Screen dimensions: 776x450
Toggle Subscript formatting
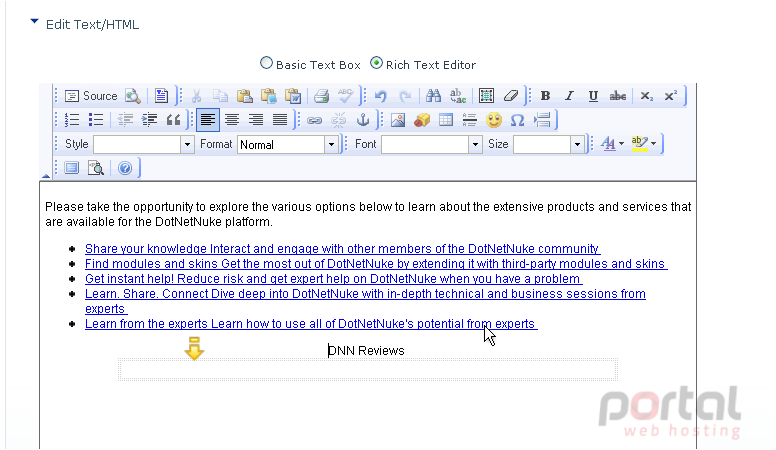click(646, 96)
